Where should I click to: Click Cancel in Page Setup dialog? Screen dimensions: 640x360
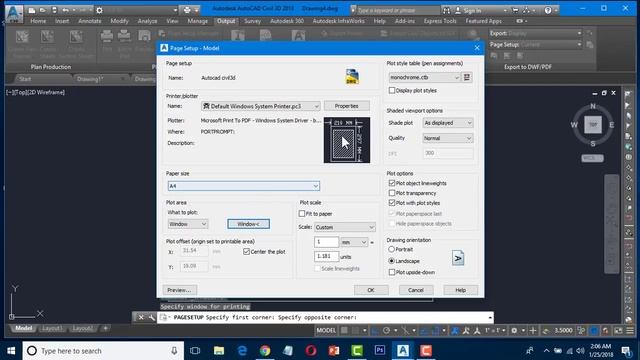pos(416,290)
